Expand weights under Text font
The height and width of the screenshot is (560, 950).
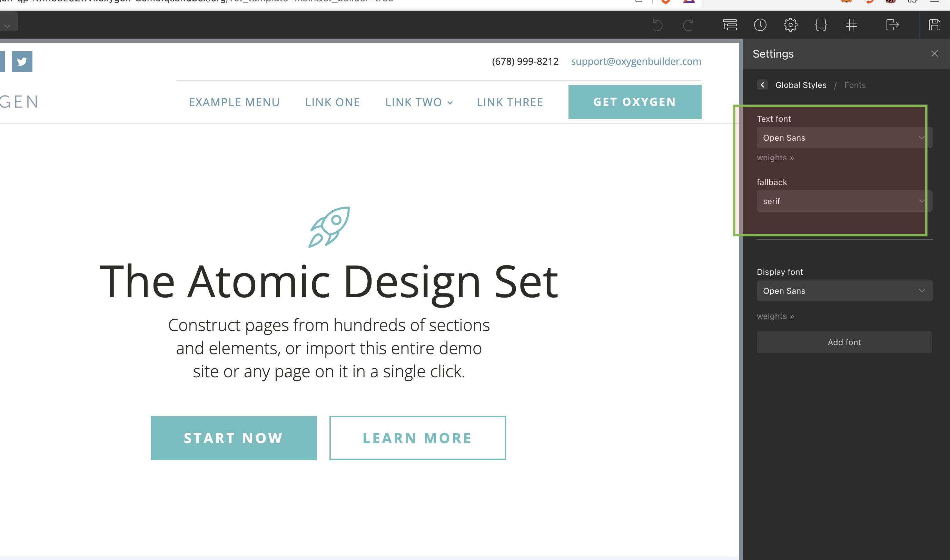775,157
